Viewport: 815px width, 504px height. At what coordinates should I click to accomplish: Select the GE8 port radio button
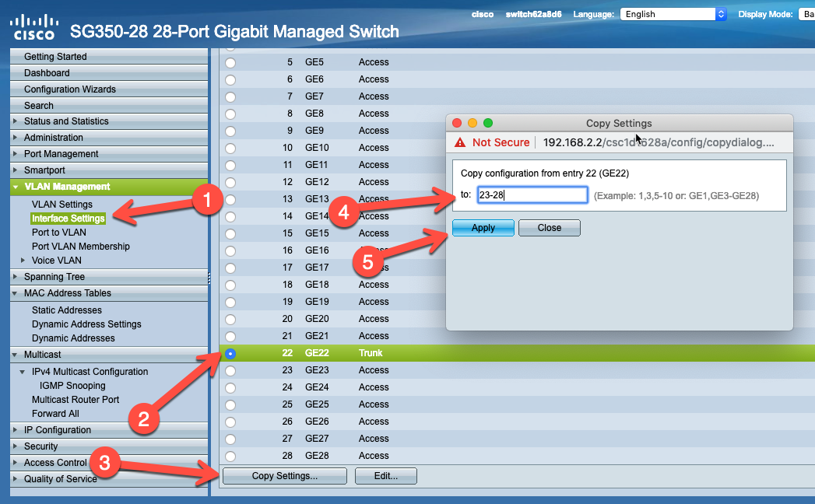[230, 114]
